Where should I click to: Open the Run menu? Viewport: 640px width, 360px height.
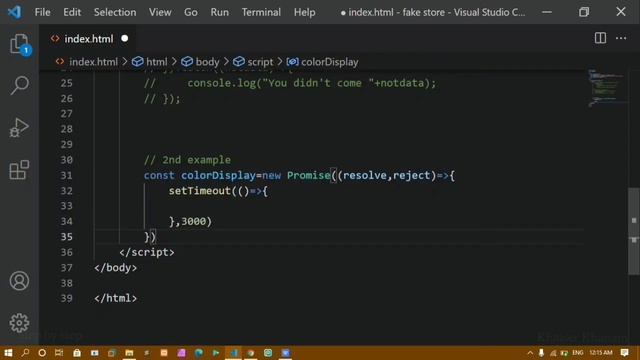[220, 12]
